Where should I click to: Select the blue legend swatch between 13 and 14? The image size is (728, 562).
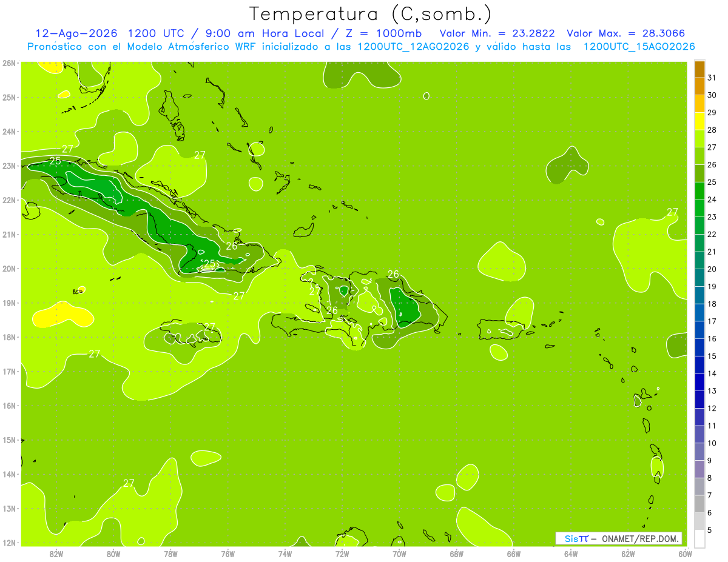pyautogui.click(x=699, y=382)
